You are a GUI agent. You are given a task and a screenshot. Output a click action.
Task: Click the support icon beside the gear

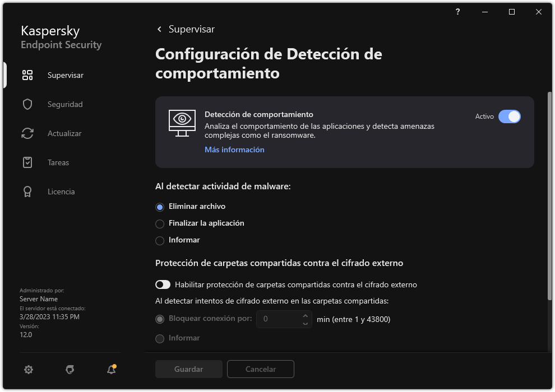point(70,370)
